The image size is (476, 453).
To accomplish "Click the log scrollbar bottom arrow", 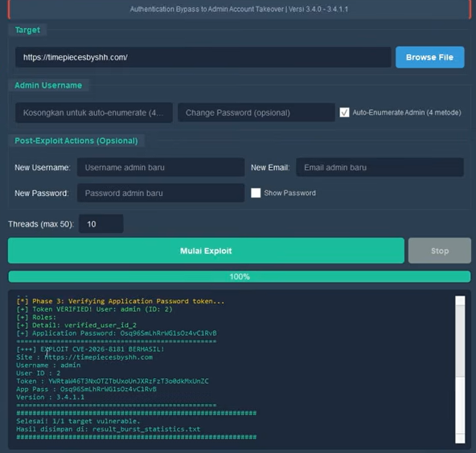I will (460, 439).
